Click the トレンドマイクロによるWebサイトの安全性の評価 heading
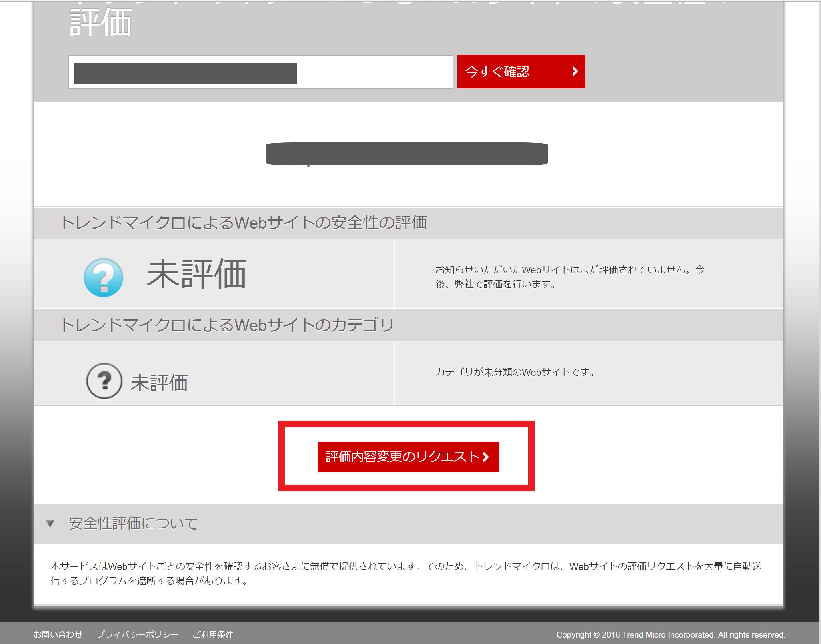 pos(244,223)
